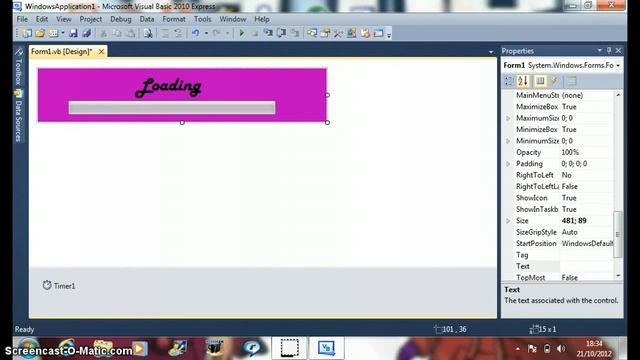
Task: Show Events with the lightning bolt icon
Action: click(554, 81)
